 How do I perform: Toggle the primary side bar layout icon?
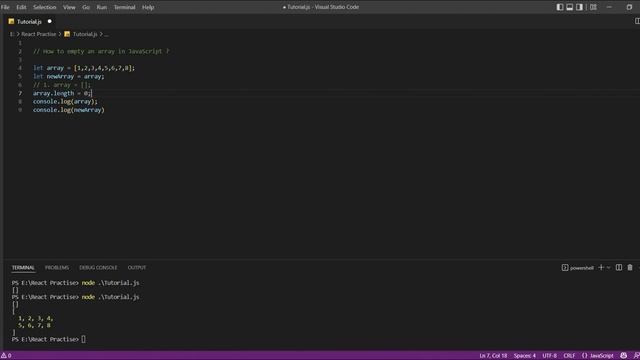click(560, 7)
